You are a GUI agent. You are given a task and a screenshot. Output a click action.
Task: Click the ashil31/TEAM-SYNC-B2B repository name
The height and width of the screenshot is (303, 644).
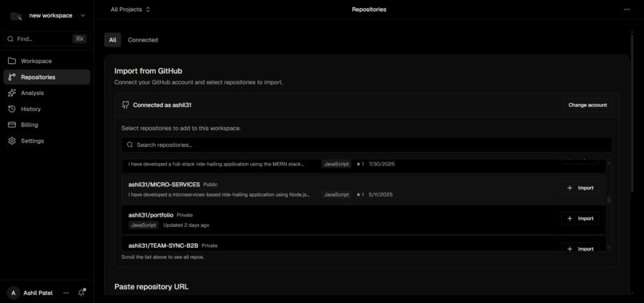click(163, 245)
